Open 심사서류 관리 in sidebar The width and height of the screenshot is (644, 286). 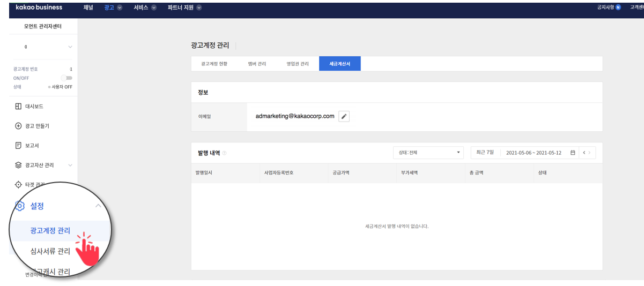(50, 252)
